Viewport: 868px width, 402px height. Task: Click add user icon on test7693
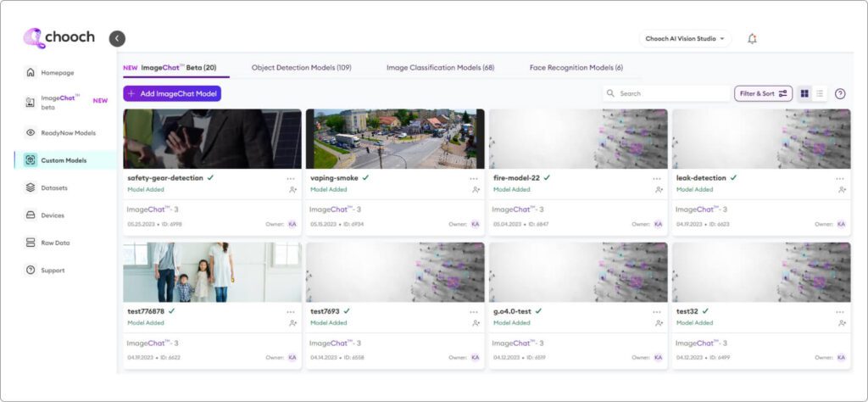[x=476, y=323]
